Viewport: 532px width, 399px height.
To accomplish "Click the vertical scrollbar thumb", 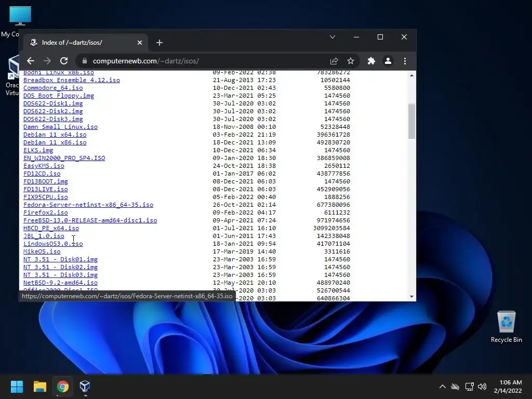I will click(x=411, y=121).
